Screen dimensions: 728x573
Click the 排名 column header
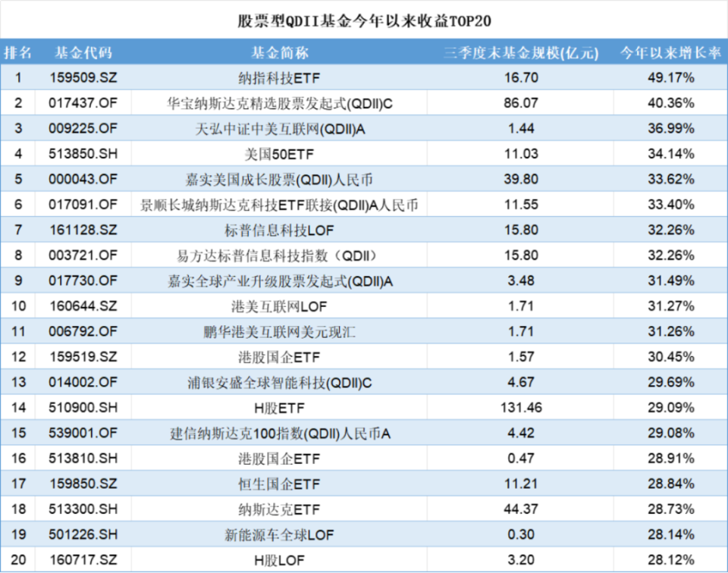[x=18, y=52]
